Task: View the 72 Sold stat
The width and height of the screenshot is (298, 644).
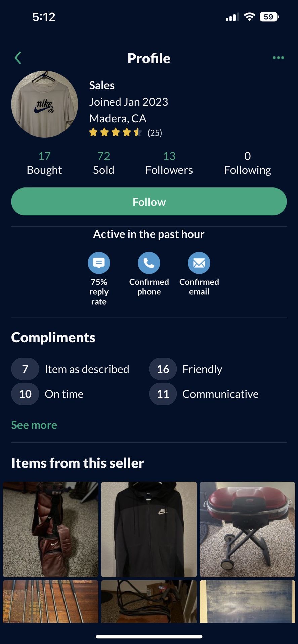Action: click(103, 163)
